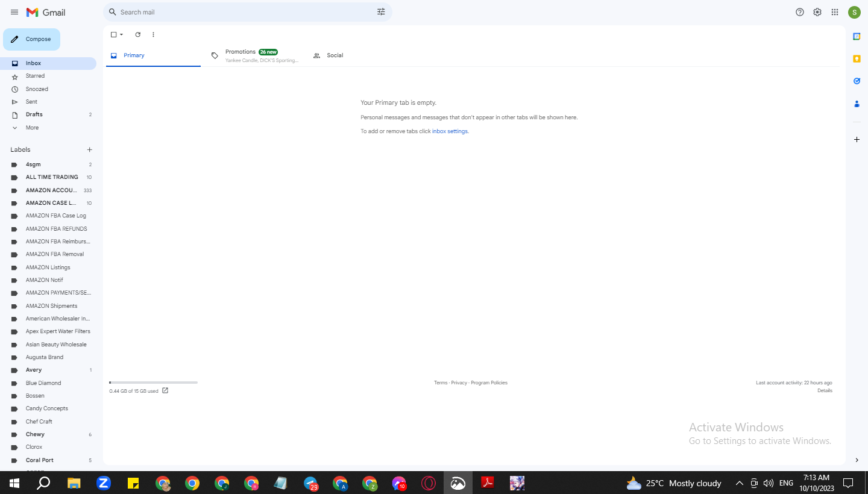Open Telegram from the taskbar
The width and height of the screenshot is (868, 494).
311,483
